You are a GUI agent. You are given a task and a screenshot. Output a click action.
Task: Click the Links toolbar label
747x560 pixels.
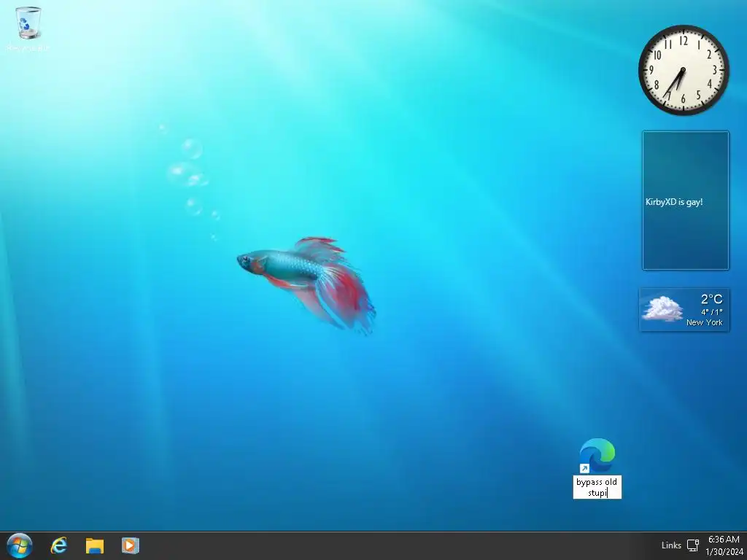coord(671,545)
